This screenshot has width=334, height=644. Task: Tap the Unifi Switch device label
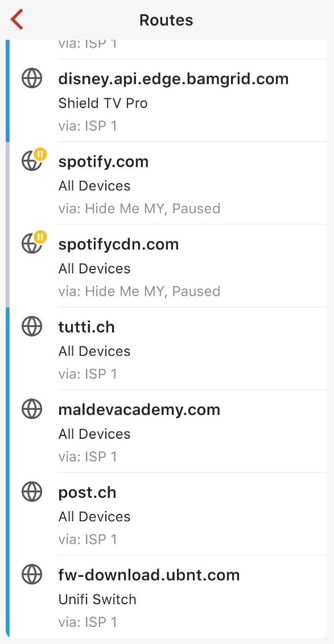pos(97,599)
